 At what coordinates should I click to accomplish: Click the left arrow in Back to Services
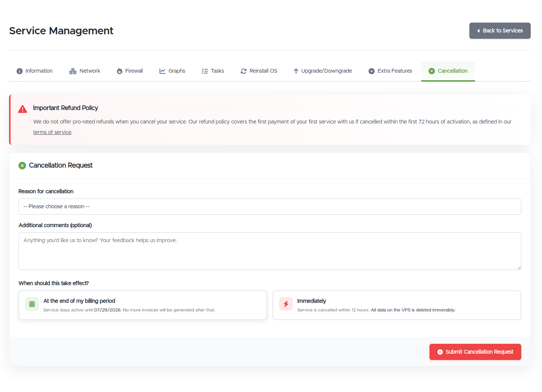point(478,31)
